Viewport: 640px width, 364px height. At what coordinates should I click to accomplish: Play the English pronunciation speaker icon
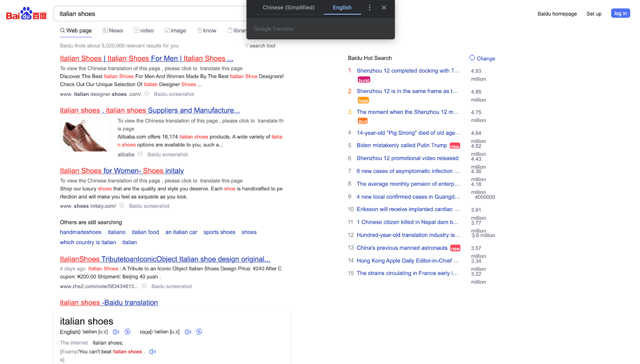coord(116,332)
